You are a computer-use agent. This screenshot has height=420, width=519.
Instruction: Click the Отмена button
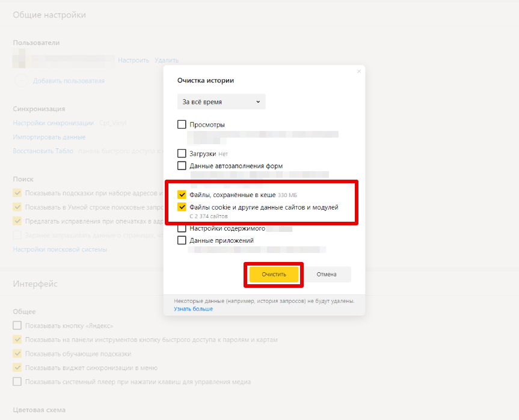click(327, 275)
